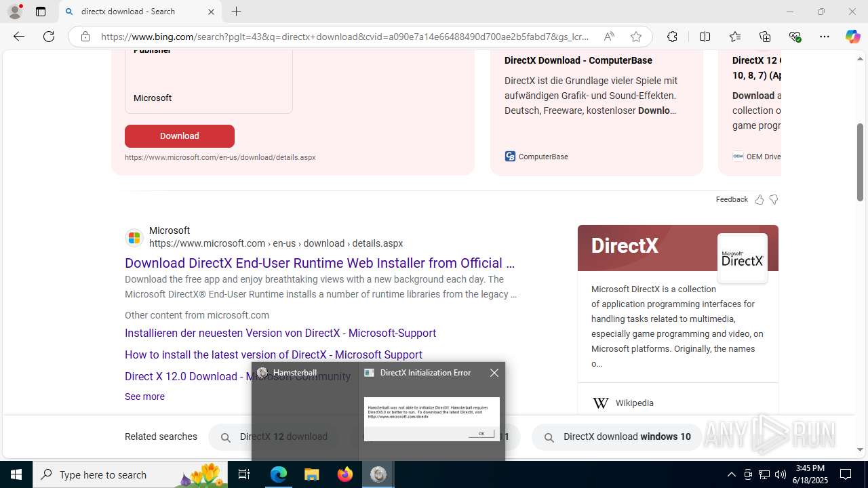Open the Wikipedia source entry
The image size is (868, 488).
(x=634, y=403)
